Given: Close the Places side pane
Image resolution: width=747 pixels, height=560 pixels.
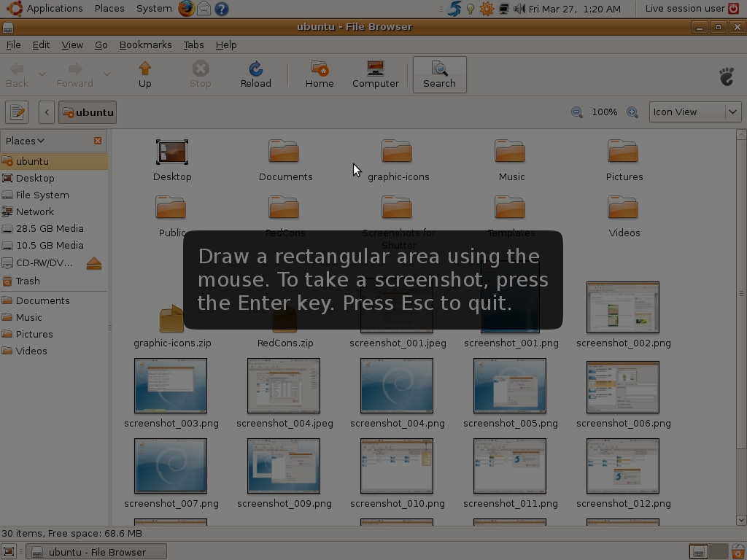Looking at the screenshot, I should coord(98,141).
